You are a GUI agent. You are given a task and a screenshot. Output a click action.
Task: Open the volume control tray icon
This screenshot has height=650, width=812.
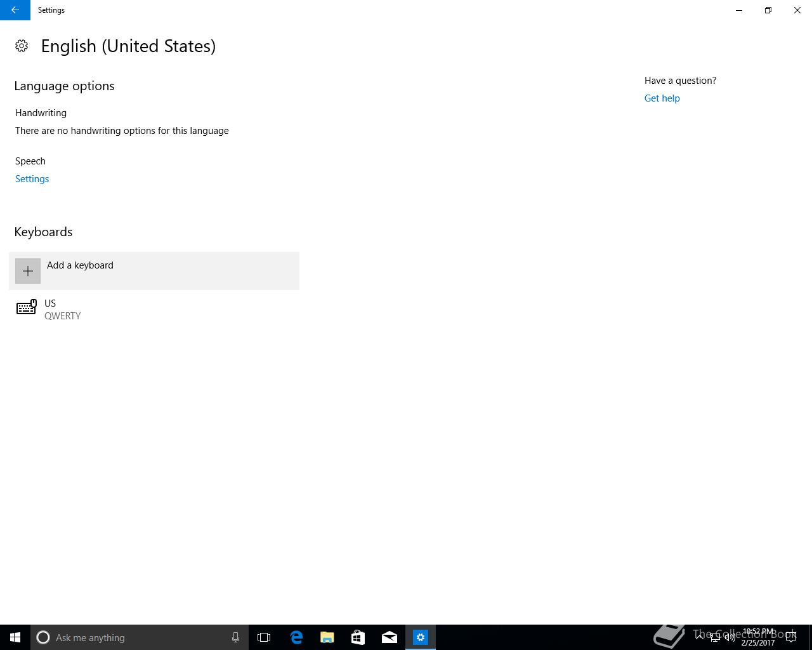[x=730, y=637]
